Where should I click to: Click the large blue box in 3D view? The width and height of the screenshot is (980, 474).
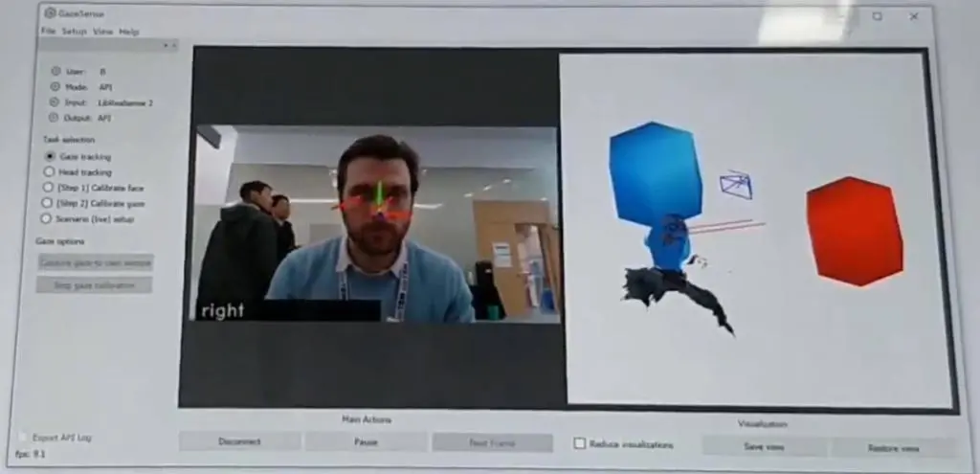(655, 173)
